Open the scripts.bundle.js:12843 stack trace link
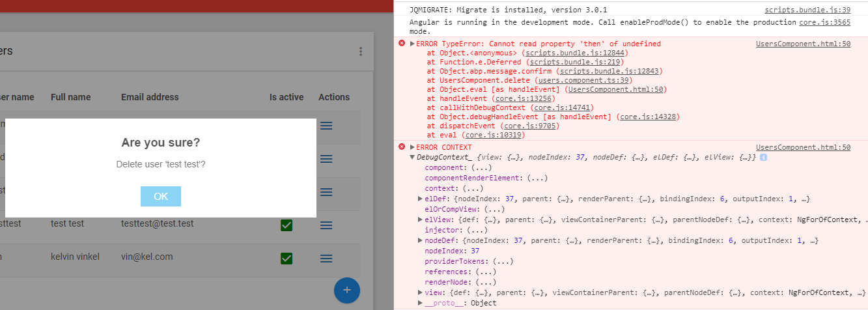This screenshot has height=310, width=868. pyautogui.click(x=609, y=72)
